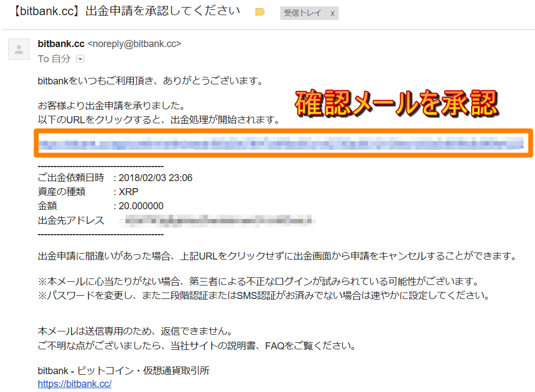Viewport: 535px width, 392px height.
Task: Click the sender avatar placeholder icon
Action: point(19,49)
